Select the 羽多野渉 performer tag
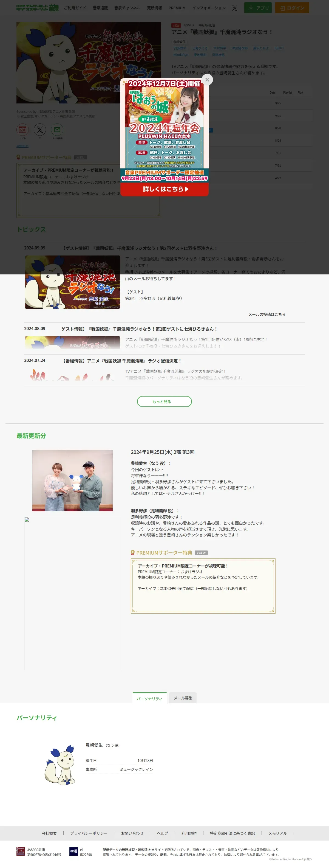 pyautogui.click(x=180, y=48)
